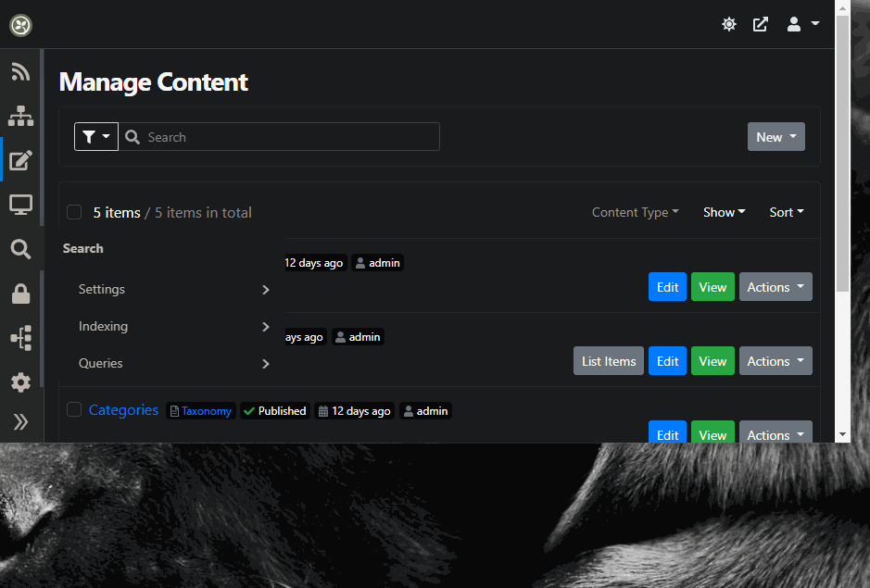
Task: Open the Security section via lock icon
Action: pyautogui.click(x=20, y=294)
